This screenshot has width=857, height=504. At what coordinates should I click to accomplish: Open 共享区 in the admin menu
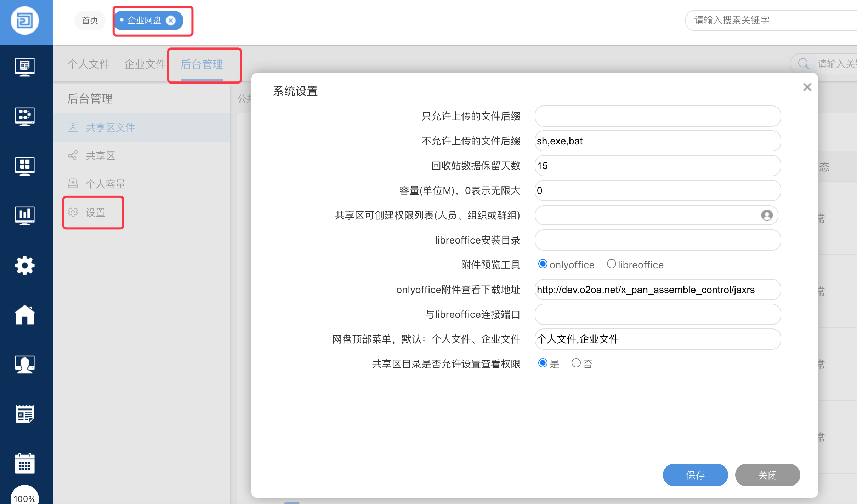click(x=101, y=156)
